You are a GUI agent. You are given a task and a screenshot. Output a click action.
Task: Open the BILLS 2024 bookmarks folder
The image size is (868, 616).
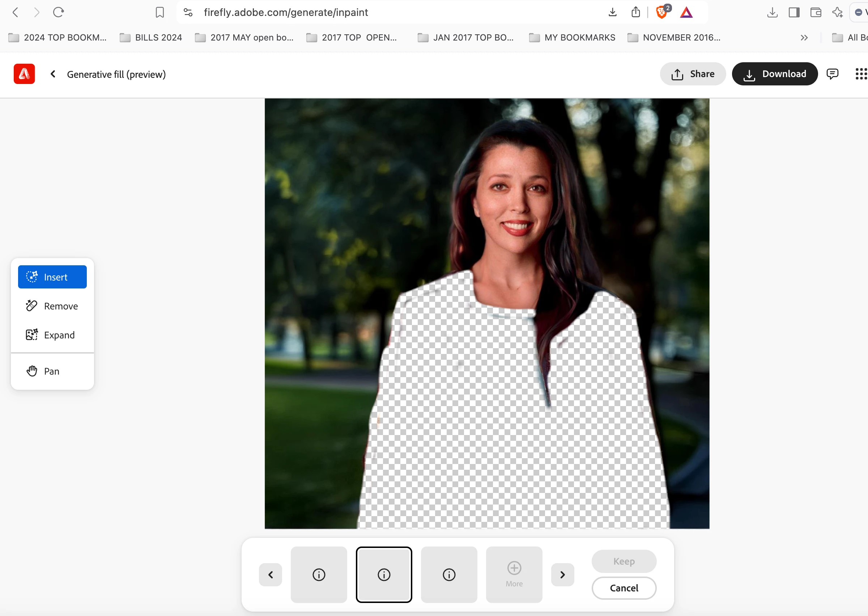(x=151, y=38)
